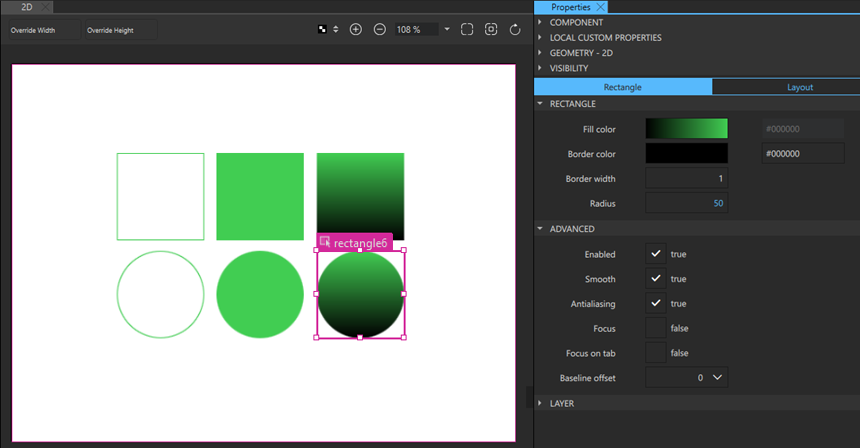Screen dimensions: 860x448
Task: Switch to the Layout tab
Action: pos(799,87)
